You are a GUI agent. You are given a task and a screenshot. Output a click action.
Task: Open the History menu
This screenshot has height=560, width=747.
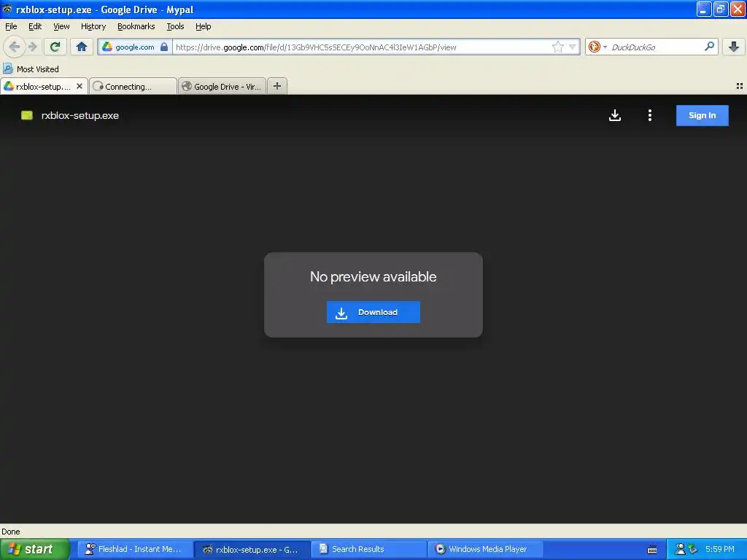coord(93,26)
